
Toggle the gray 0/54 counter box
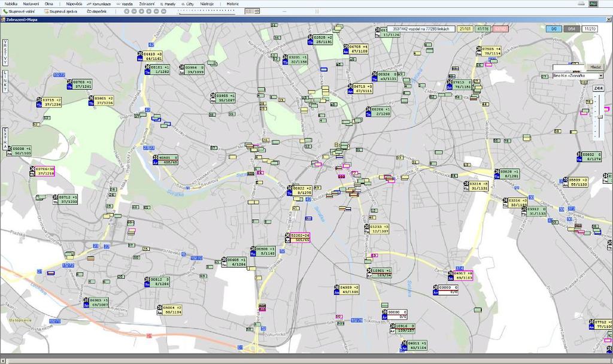pos(572,29)
